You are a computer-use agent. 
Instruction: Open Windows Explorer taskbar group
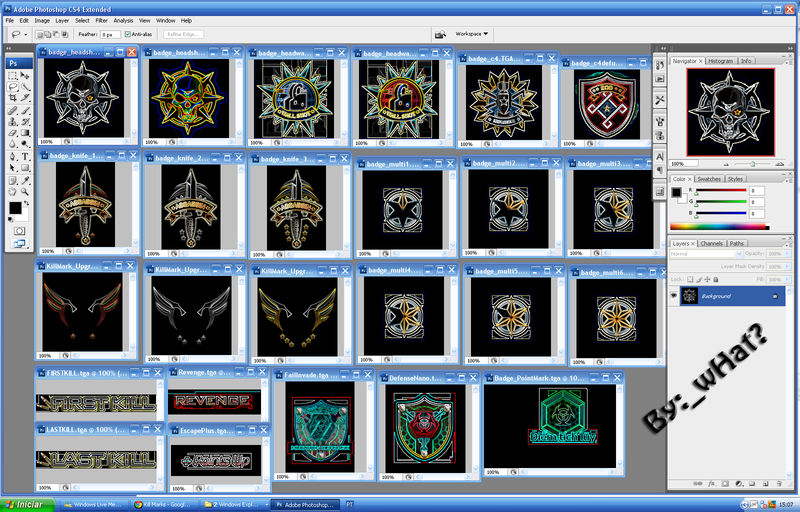pos(235,504)
